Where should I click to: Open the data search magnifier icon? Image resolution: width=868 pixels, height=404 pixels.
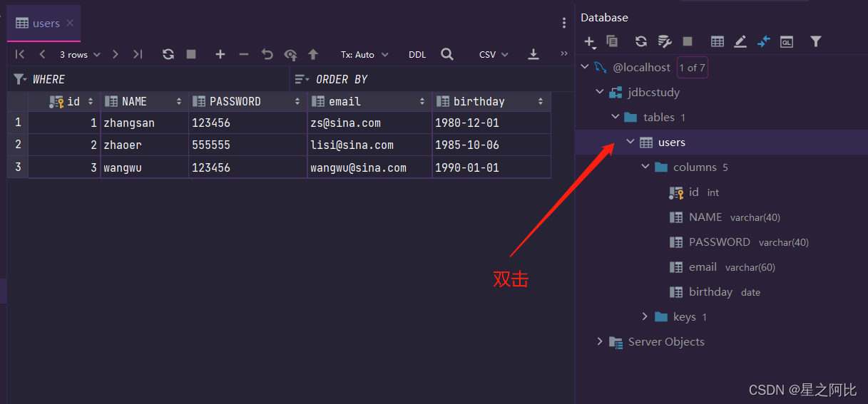[x=447, y=54]
